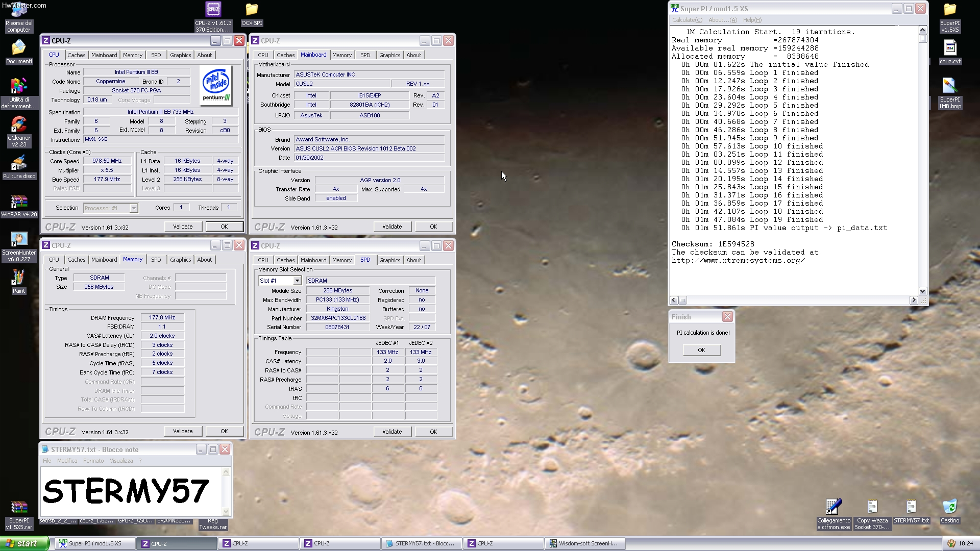Open Help menu in Super PI
Viewport: 980px width, 551px height.
pyautogui.click(x=752, y=20)
